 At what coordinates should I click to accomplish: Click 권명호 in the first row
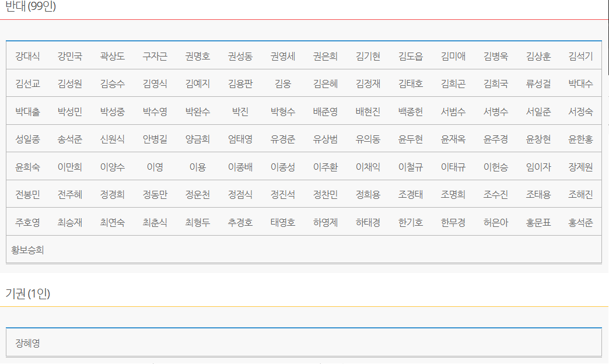point(198,57)
